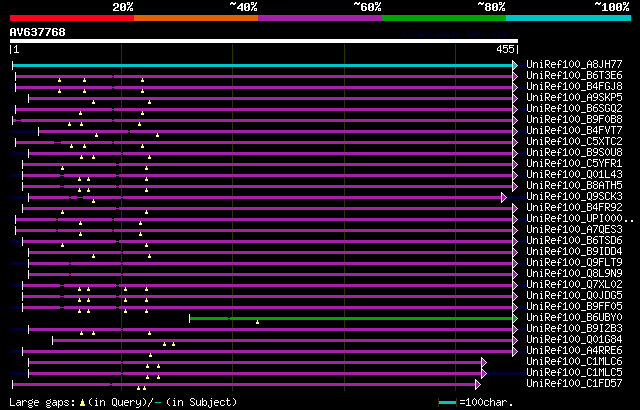Viewport: 640px width, 410px height.
Task: Click the yellow gap marker on B6UBY0 row
Action: (258, 322)
